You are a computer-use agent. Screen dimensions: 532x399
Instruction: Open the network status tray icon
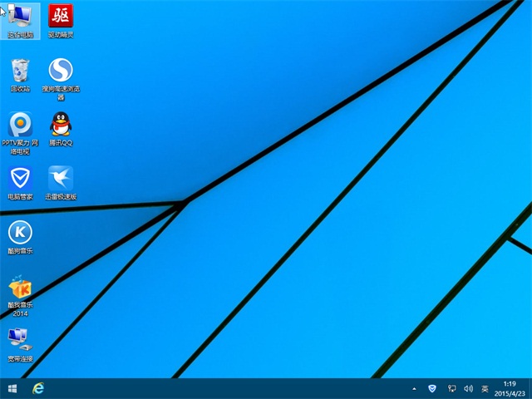(x=451, y=388)
